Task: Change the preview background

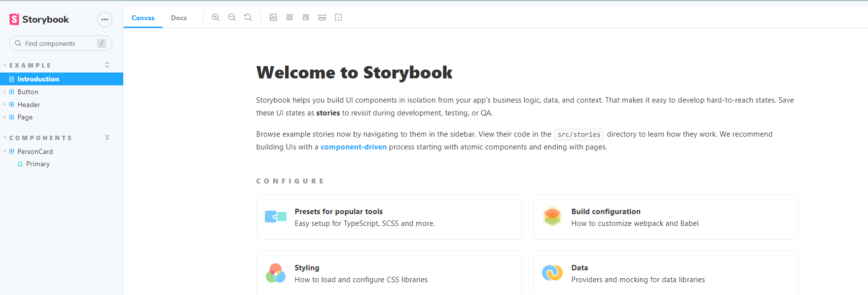Action: pyautogui.click(x=273, y=17)
